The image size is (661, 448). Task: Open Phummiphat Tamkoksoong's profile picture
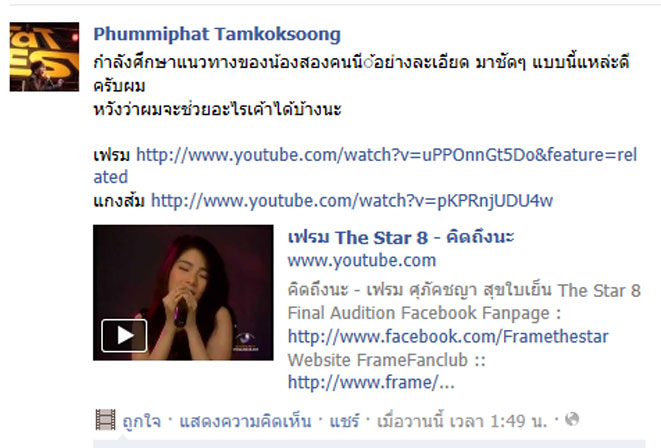click(x=44, y=57)
